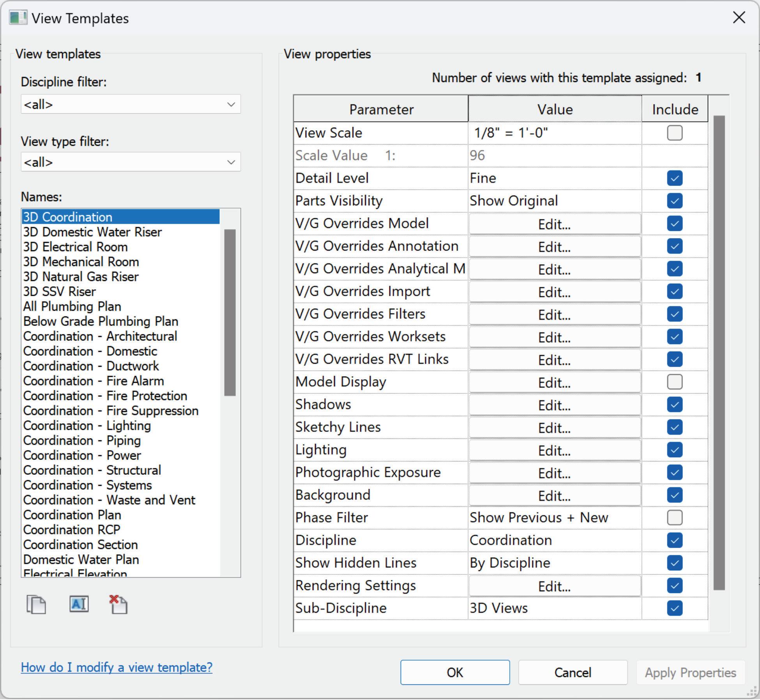Open the View type filter dropdown
Screen dimensions: 760x700
(131, 162)
